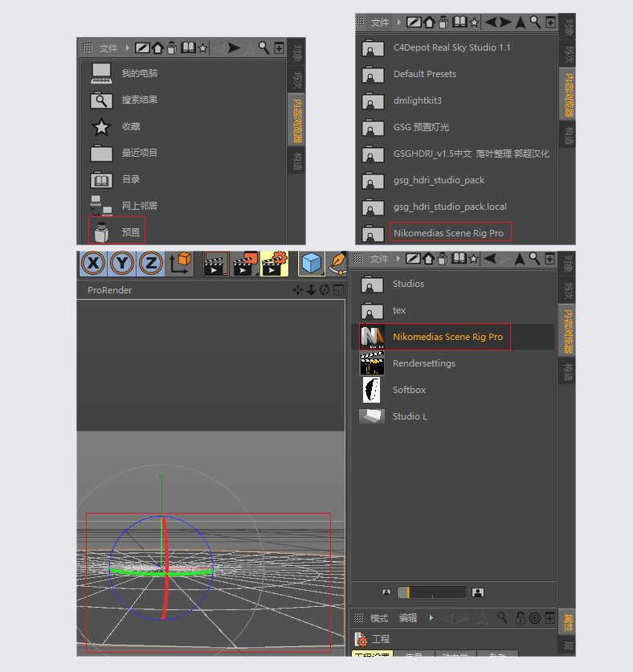Switch to the 属性 side tab
Image resolution: width=633 pixels, height=672 pixels.
[567, 622]
